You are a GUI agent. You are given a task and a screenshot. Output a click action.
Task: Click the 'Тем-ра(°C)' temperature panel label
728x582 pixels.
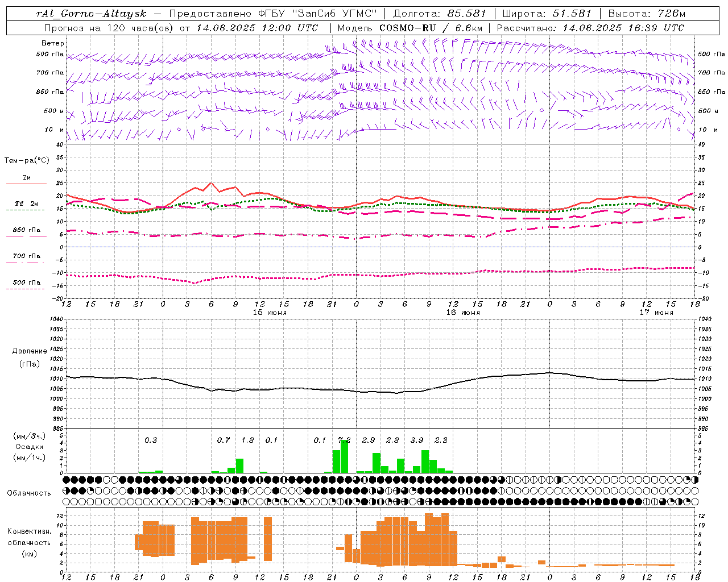[27, 160]
